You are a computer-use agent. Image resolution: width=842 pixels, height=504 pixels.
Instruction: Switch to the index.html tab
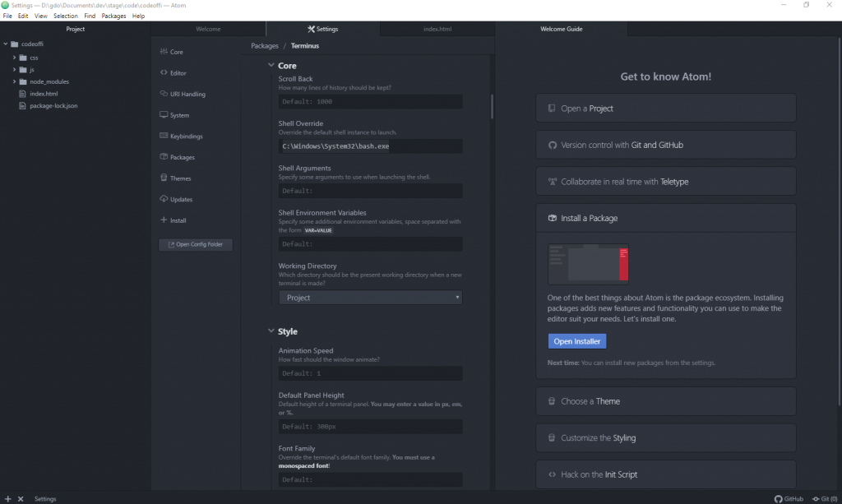pos(437,29)
